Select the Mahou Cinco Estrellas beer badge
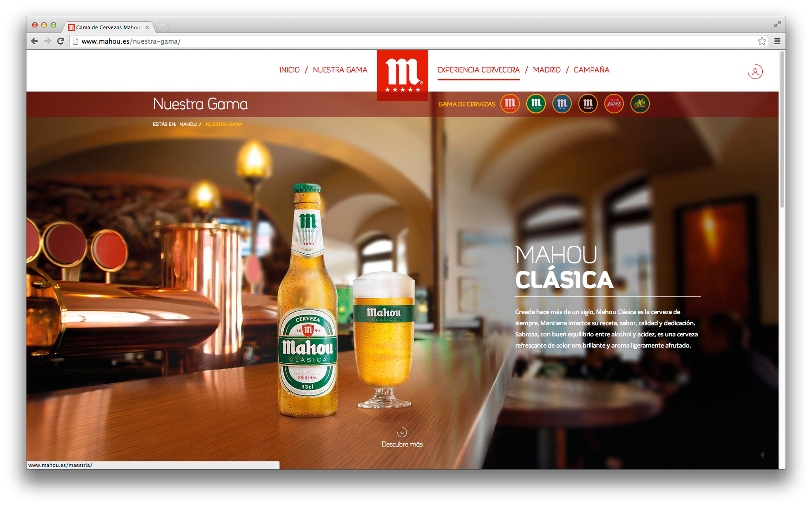 pos(510,104)
